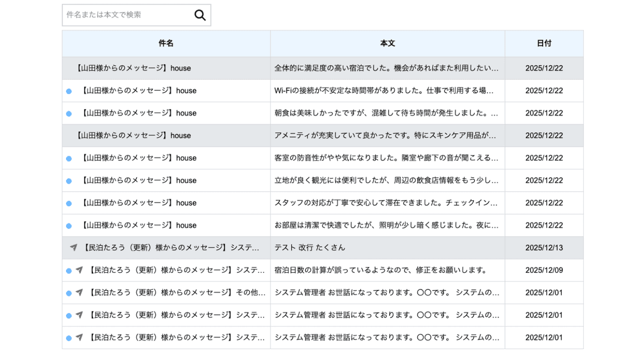The image size is (644, 362).
Task: Click the 日付 column header
Action: 544,44
